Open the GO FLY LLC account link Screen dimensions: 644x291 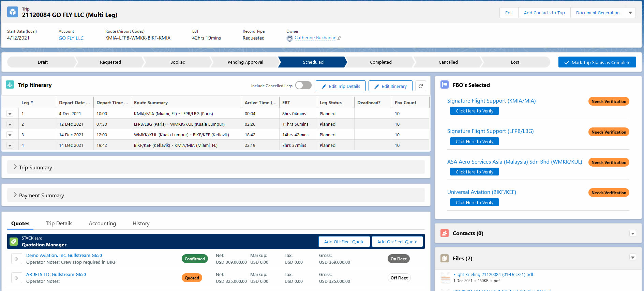(x=71, y=38)
